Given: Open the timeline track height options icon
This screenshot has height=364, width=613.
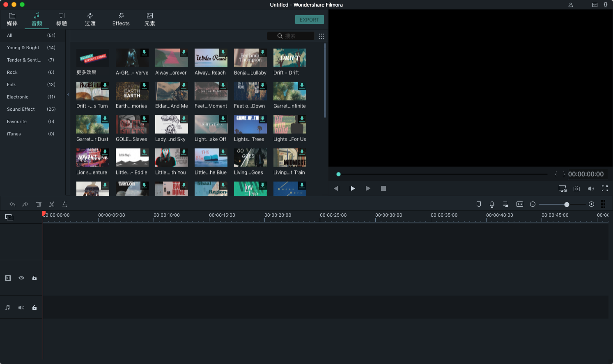Looking at the screenshot, I should point(603,204).
